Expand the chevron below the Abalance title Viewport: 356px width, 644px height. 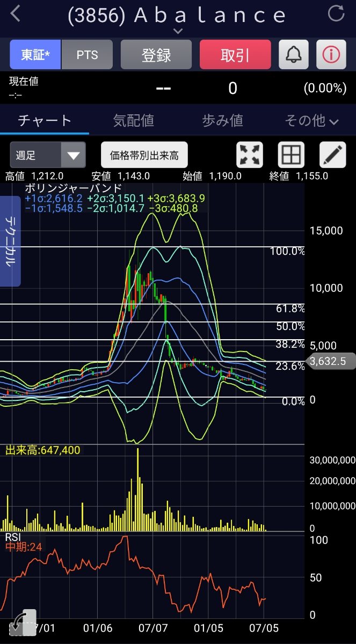click(x=178, y=31)
